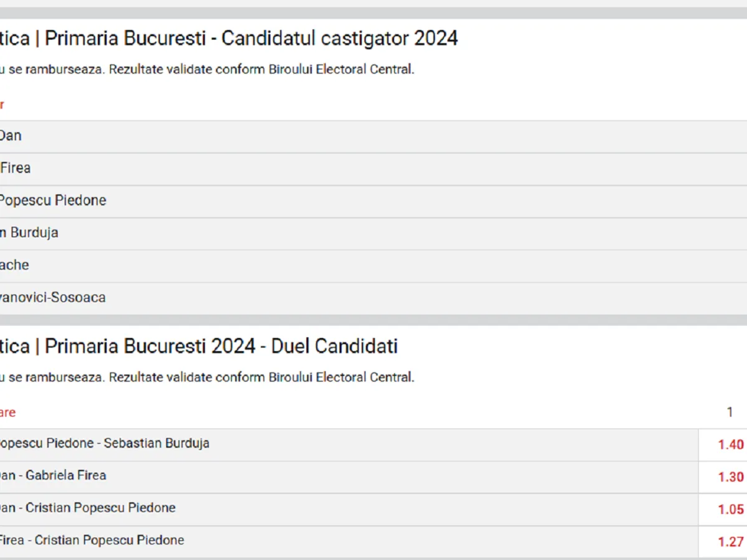Click the red market label above the duel rows

pyautogui.click(x=8, y=413)
